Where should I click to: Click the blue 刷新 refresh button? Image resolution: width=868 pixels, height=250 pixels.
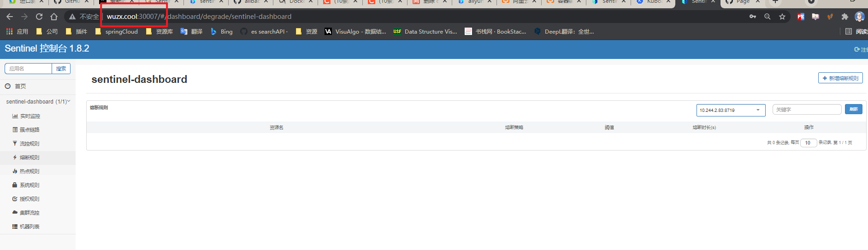click(x=854, y=109)
